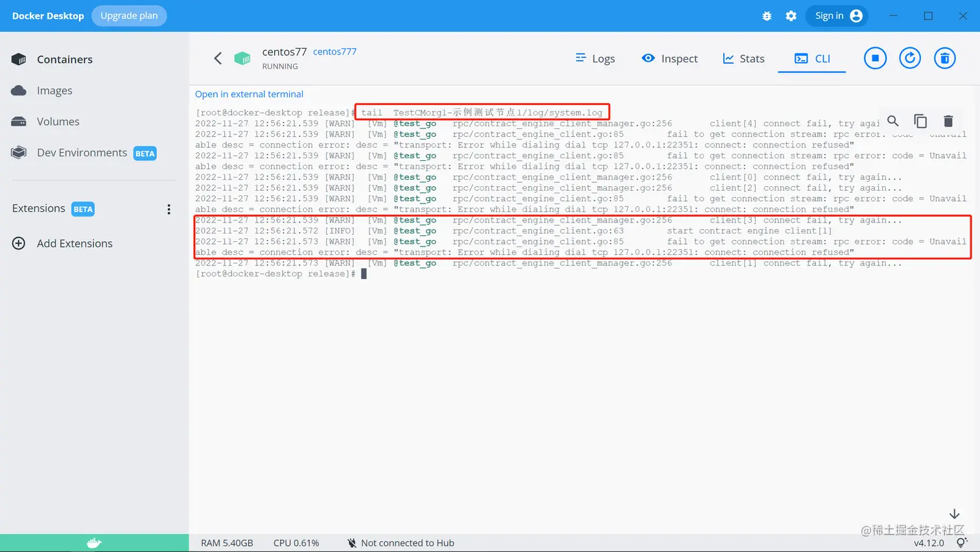Open Docker Desktop settings gear
Viewport: 980px width, 552px height.
(x=791, y=16)
